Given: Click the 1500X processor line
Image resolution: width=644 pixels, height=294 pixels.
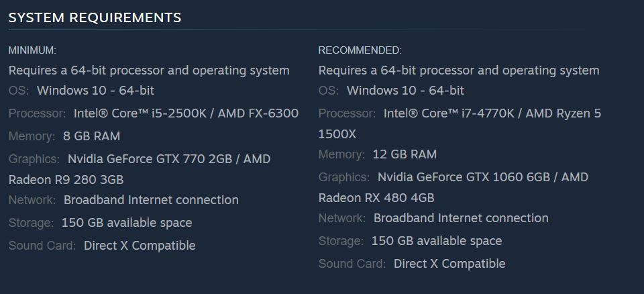Looking at the screenshot, I should click(x=337, y=134).
